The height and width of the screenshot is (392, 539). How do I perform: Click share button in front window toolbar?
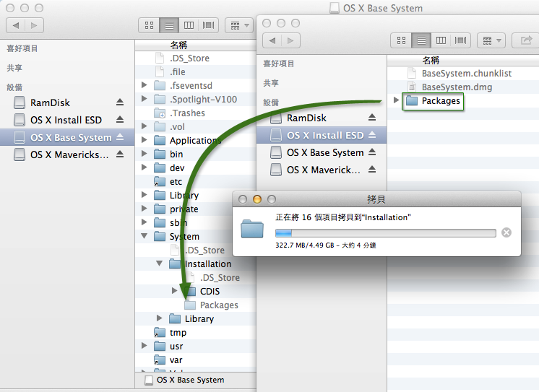coord(525,40)
